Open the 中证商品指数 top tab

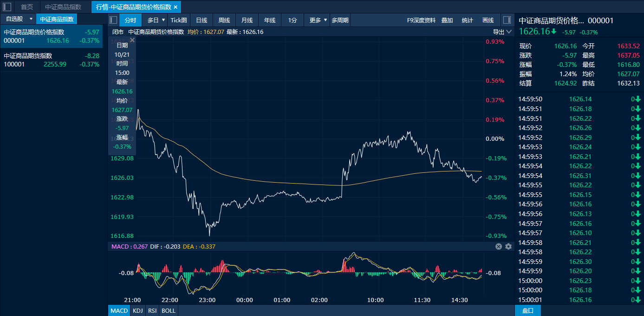[x=63, y=7]
